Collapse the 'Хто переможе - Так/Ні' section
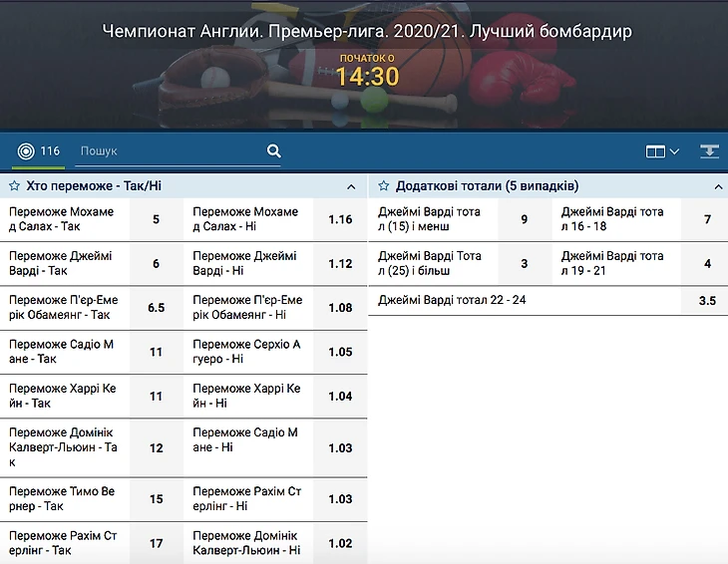 [x=351, y=186]
